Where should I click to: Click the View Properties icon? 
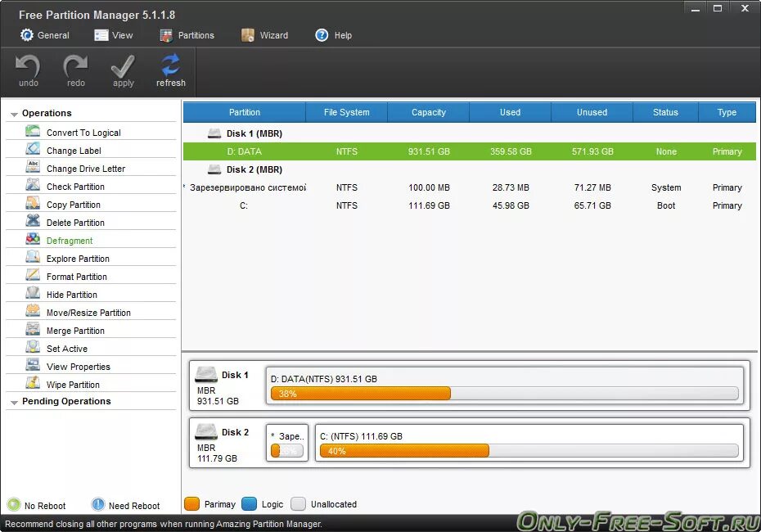33,364
